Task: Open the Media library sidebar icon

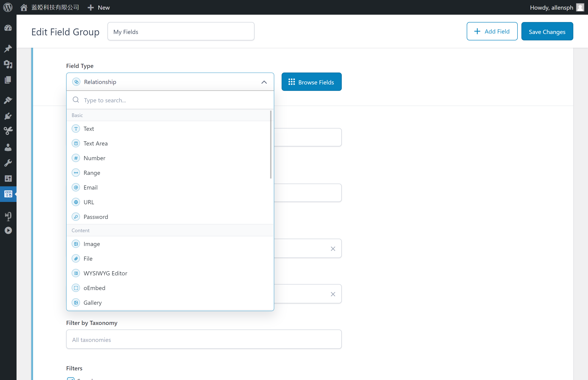Action: pos(8,64)
